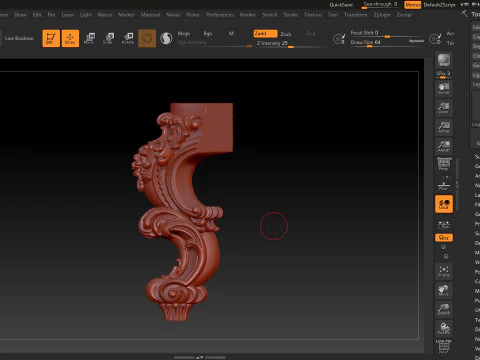Click the QuickSave button
The height and width of the screenshot is (360, 480).
[x=341, y=5]
